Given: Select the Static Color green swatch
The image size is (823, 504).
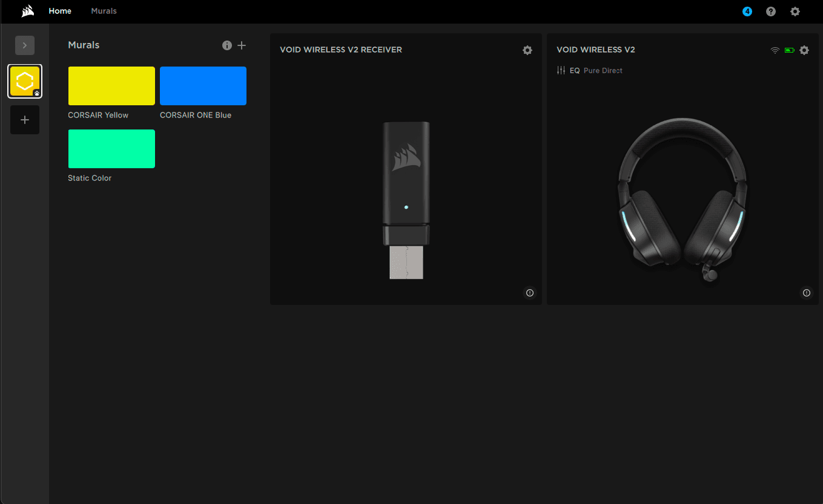Looking at the screenshot, I should tap(111, 149).
